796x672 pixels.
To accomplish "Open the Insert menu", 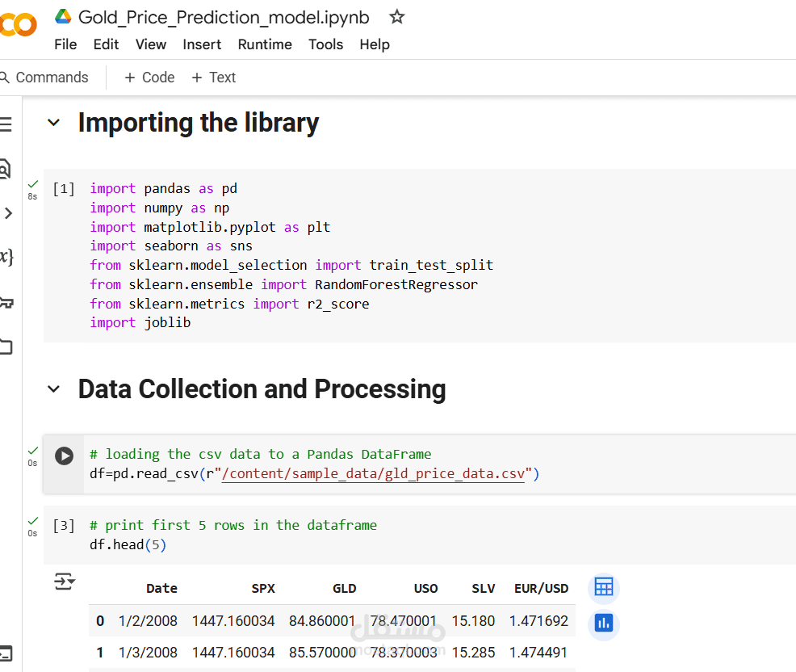I will 202,44.
